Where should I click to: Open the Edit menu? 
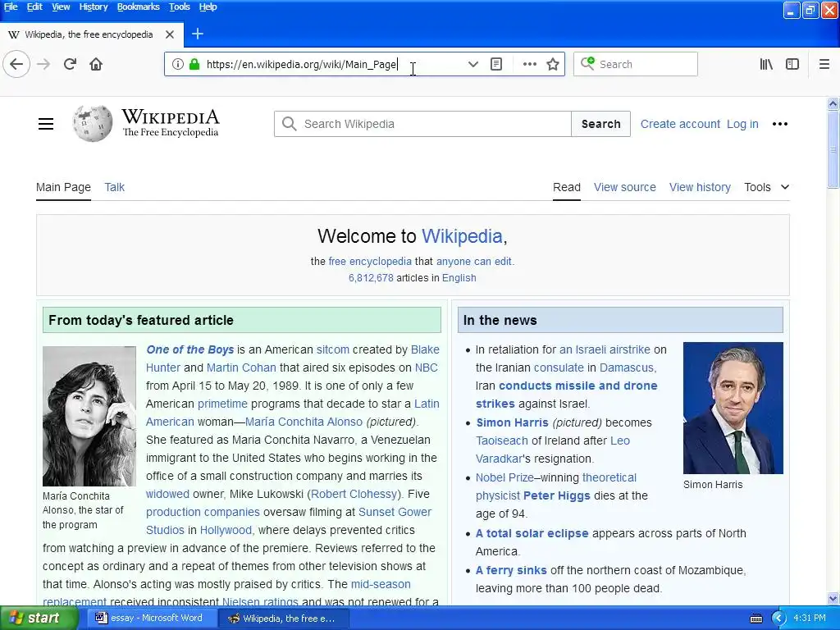(x=34, y=7)
